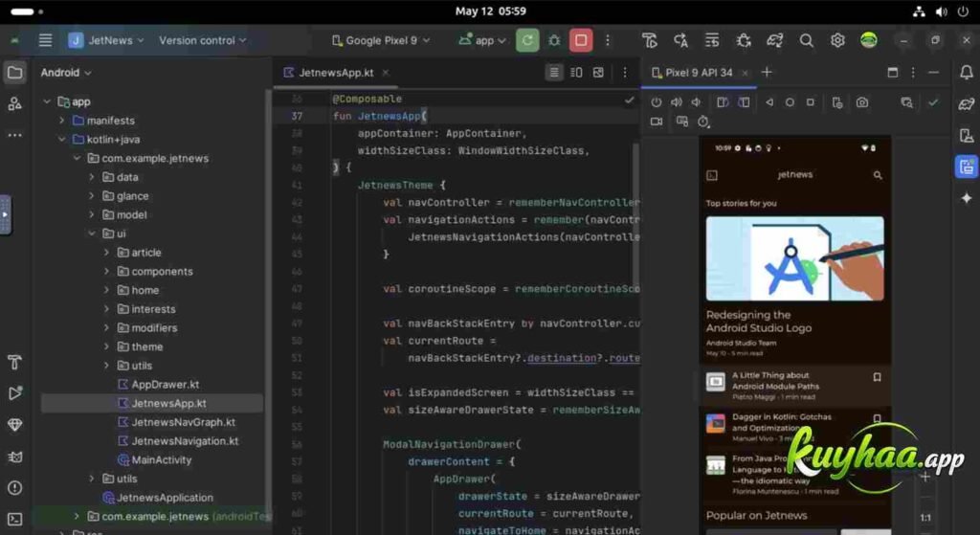Bookmark 'A Little Thing about Android Module Paths'
980x535 pixels.
click(877, 377)
